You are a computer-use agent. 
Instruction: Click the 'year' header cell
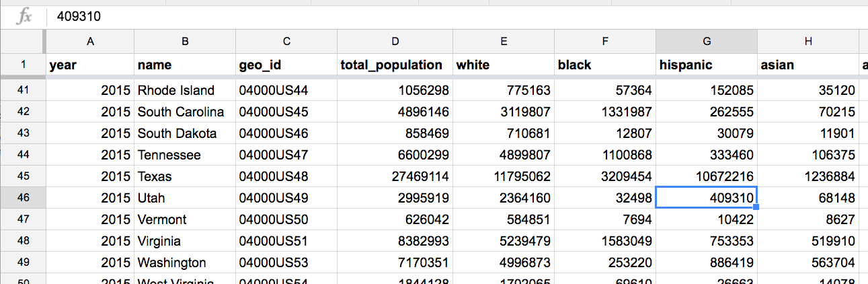[90, 65]
